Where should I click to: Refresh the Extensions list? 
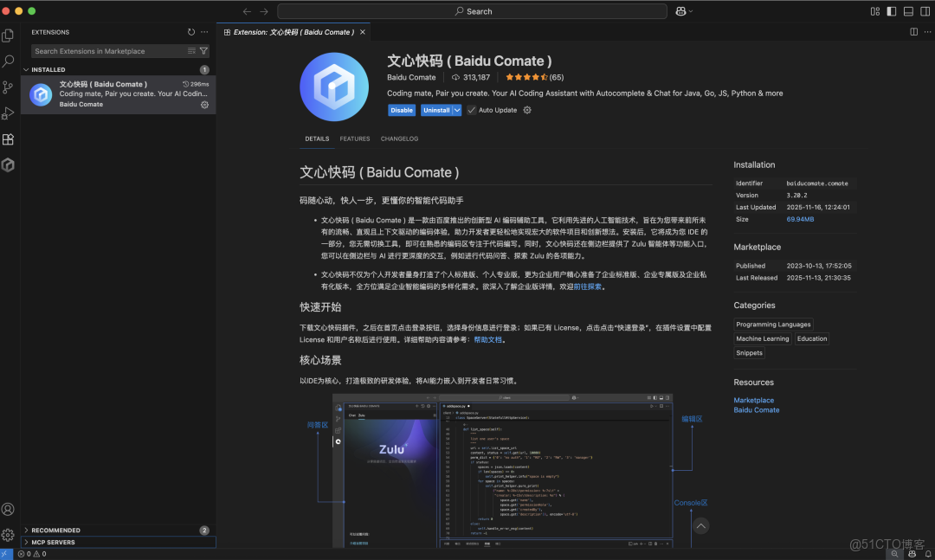(190, 32)
